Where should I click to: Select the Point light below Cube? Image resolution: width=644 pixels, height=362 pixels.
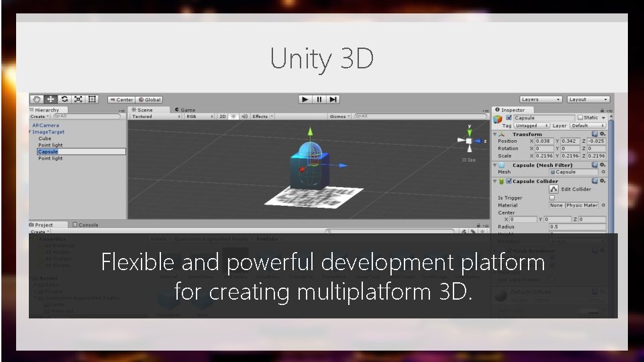tap(50, 145)
